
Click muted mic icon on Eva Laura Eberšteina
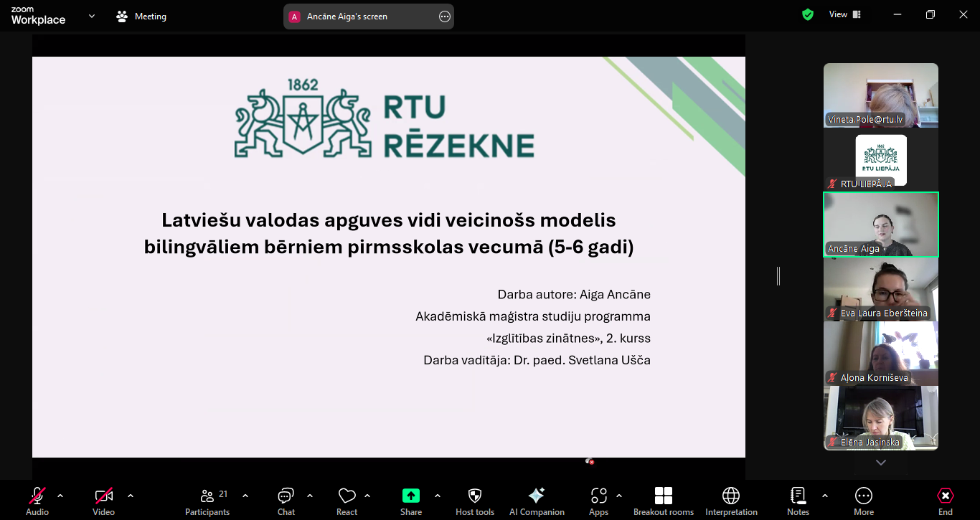pos(833,313)
